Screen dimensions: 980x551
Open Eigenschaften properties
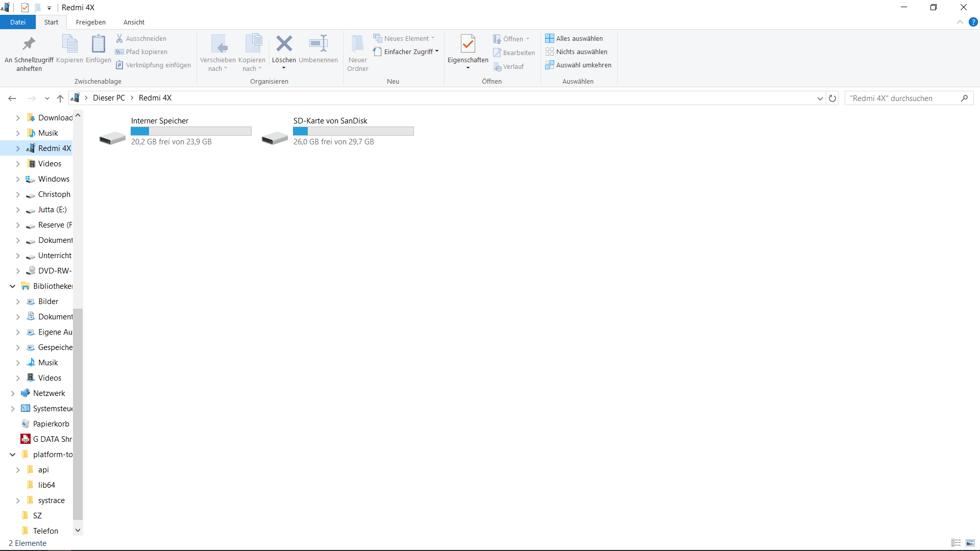pyautogui.click(x=468, y=52)
